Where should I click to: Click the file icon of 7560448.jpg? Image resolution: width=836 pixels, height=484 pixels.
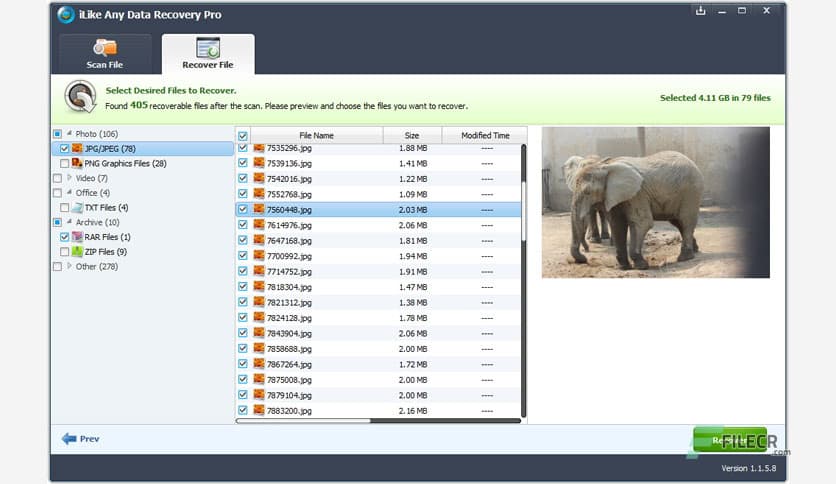pos(259,209)
